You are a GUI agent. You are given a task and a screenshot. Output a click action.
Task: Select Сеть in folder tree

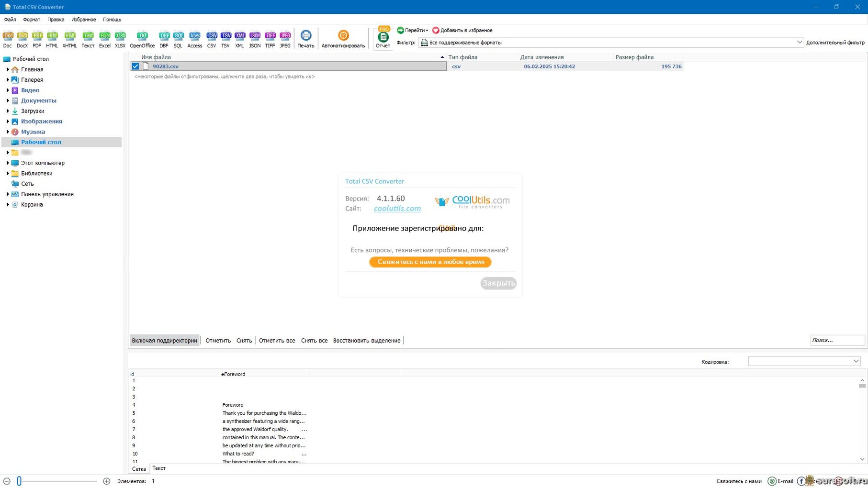[x=27, y=184]
